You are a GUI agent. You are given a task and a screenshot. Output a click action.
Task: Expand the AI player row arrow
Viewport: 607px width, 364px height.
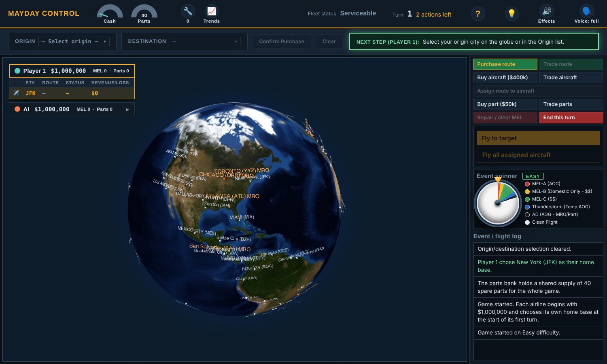pos(127,109)
